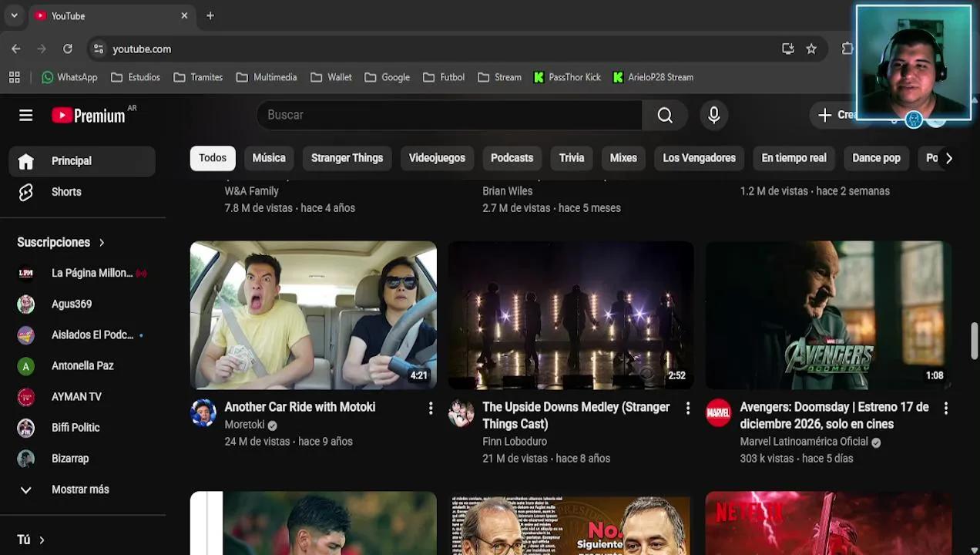Expand the Suscripciones section chevron
The image size is (980, 555).
101,242
